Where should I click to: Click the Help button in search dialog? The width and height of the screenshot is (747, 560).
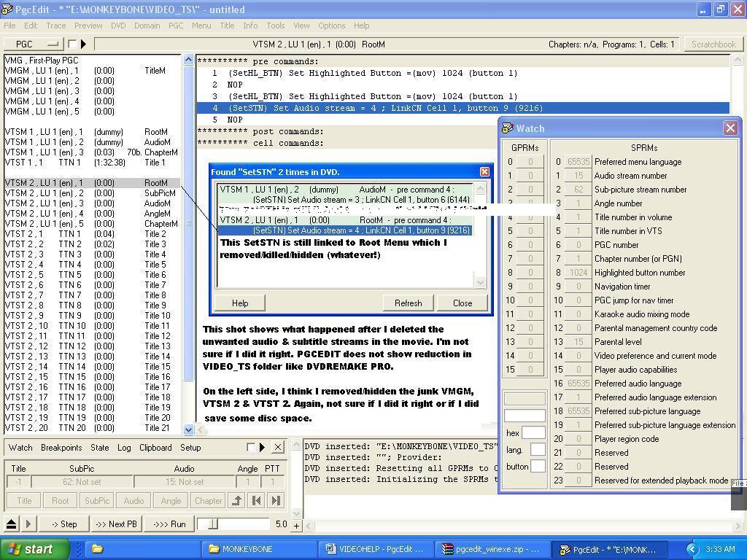(240, 303)
